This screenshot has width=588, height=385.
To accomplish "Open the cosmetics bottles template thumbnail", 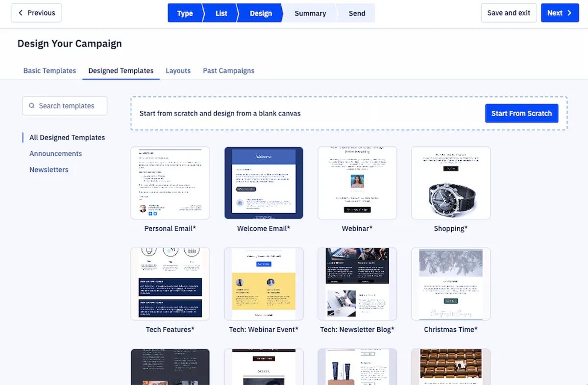I will pos(357,367).
